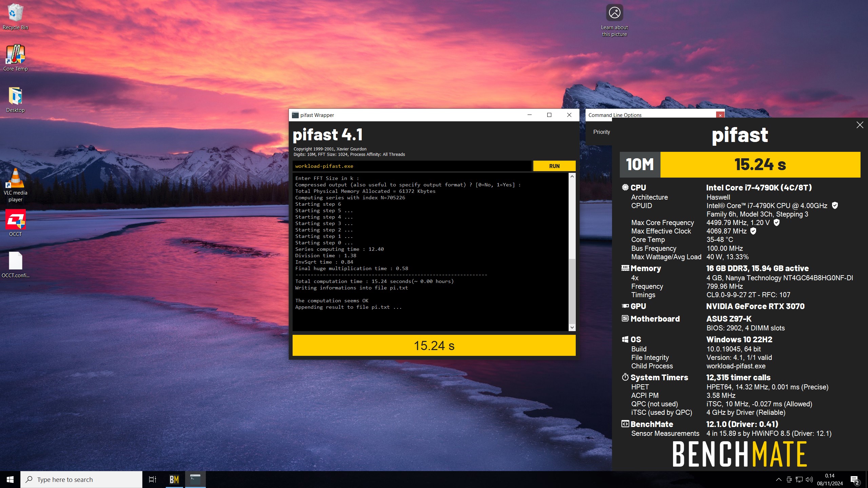Click the Motherboard icon in BenchMate panel
868x488 pixels.
625,319
